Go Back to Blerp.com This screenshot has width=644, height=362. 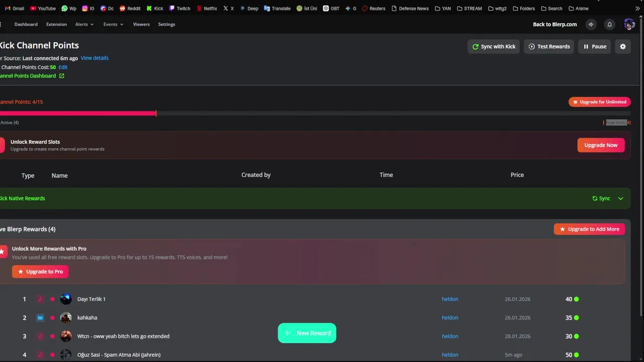point(555,24)
